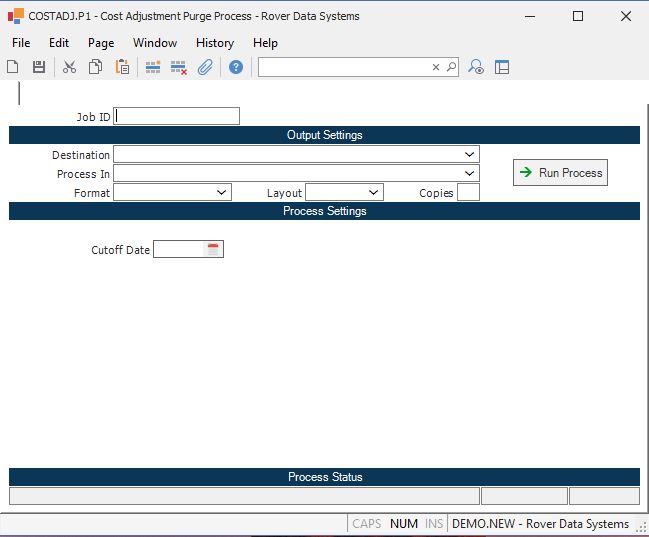This screenshot has height=537, width=649.
Task: Open attachments with the paperclip icon
Action: (205, 67)
